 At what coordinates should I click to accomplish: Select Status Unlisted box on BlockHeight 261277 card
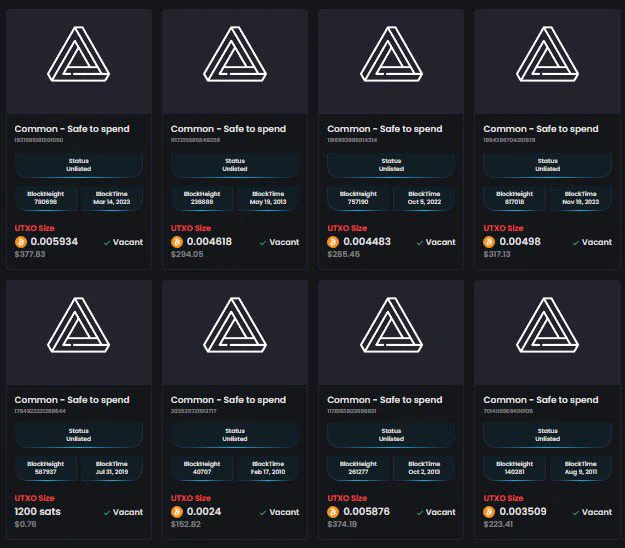click(391, 435)
